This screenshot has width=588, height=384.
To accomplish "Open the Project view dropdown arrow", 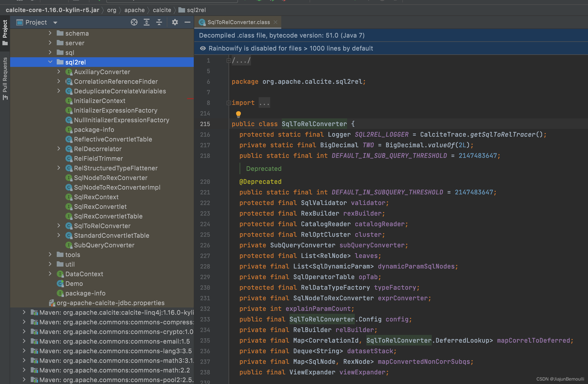I will click(x=55, y=23).
